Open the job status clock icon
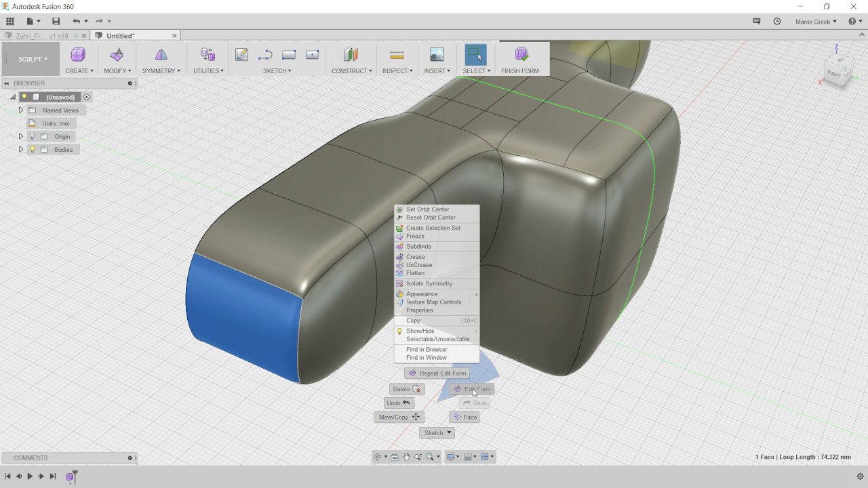 777,22
